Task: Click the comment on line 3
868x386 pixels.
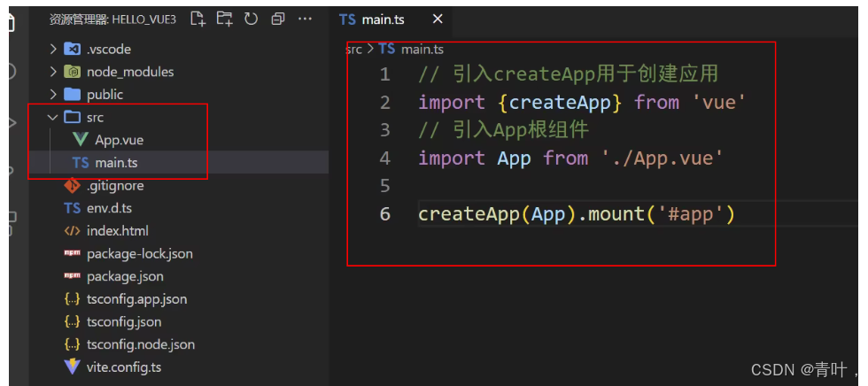Action: click(504, 130)
